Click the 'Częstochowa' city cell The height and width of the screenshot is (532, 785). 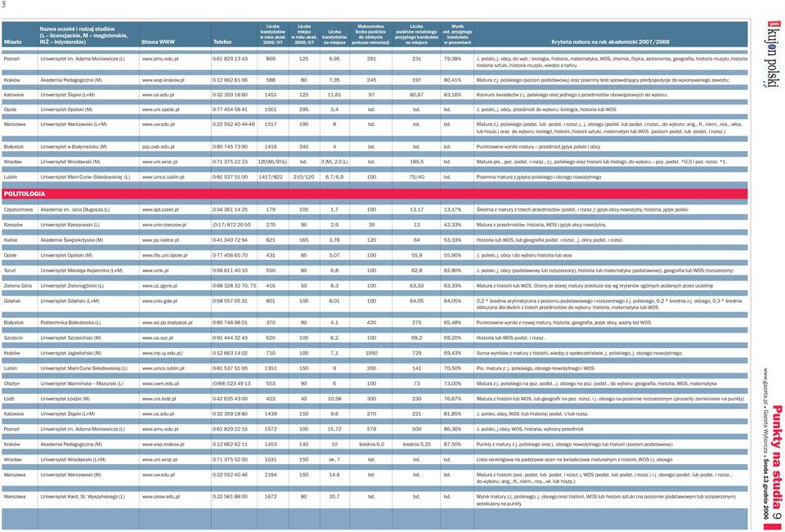[x=18, y=210]
